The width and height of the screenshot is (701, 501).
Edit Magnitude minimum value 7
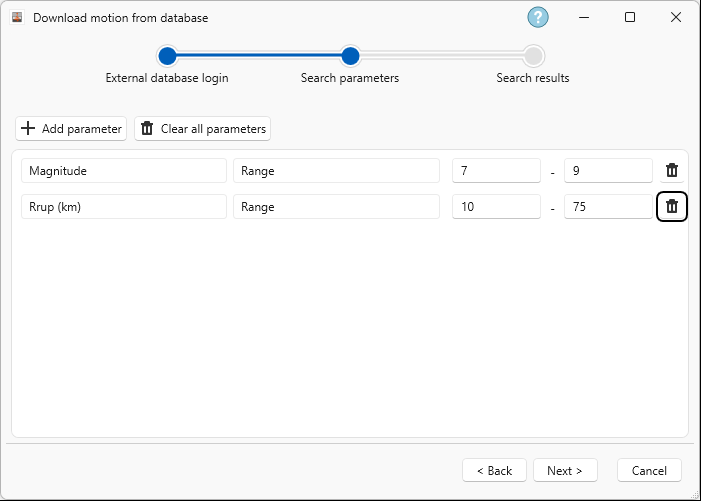click(496, 171)
